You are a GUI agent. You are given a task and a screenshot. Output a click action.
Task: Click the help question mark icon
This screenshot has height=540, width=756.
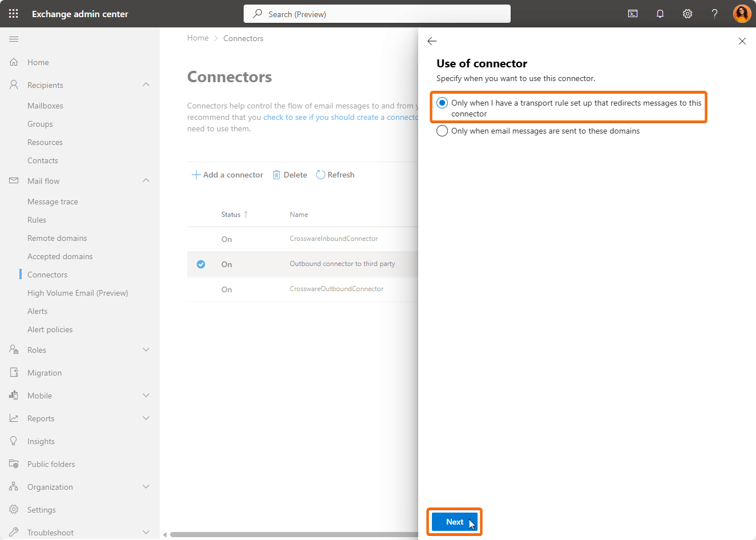point(714,14)
